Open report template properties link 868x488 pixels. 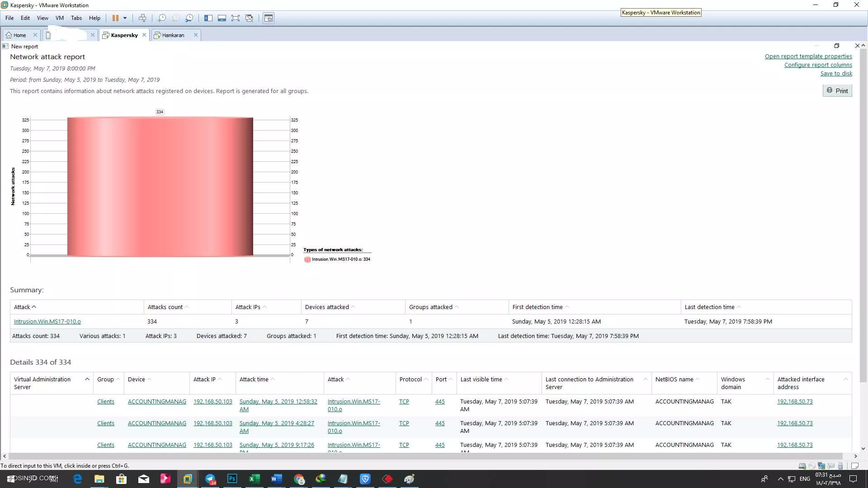808,56
